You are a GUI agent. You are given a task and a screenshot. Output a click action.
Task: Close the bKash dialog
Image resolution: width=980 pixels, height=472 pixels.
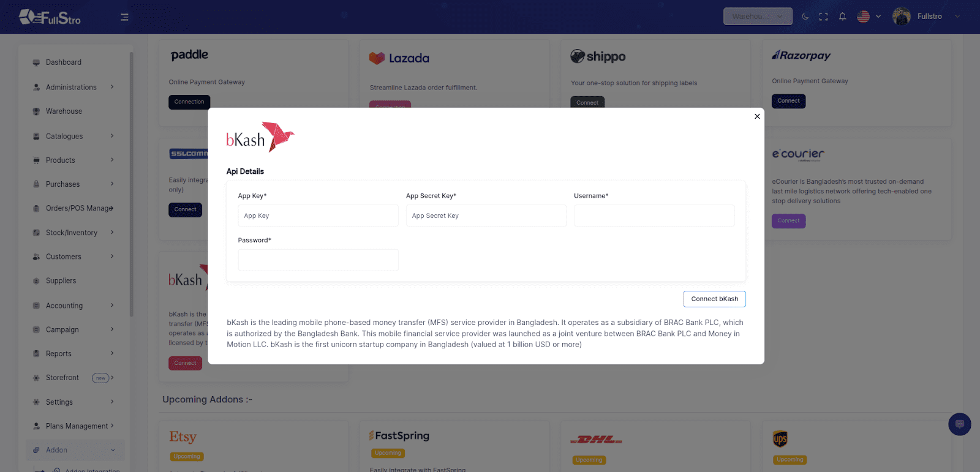(757, 116)
